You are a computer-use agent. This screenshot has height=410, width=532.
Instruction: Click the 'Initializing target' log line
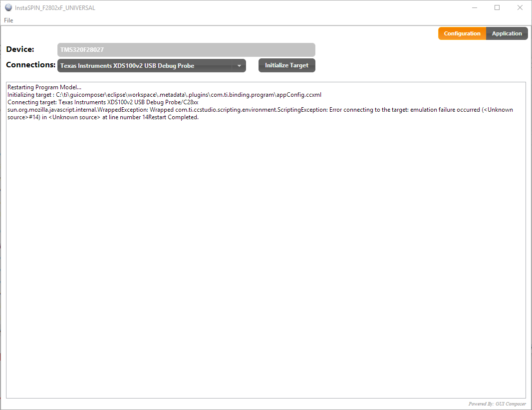pos(164,95)
